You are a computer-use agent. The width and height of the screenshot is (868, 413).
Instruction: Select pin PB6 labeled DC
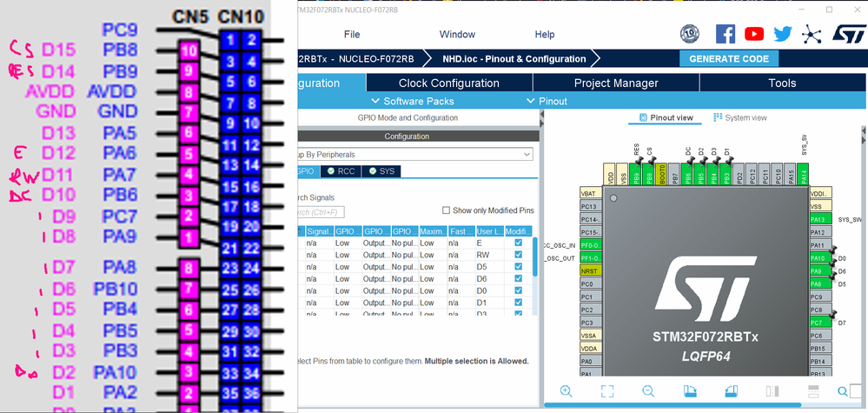pyautogui.click(x=687, y=176)
